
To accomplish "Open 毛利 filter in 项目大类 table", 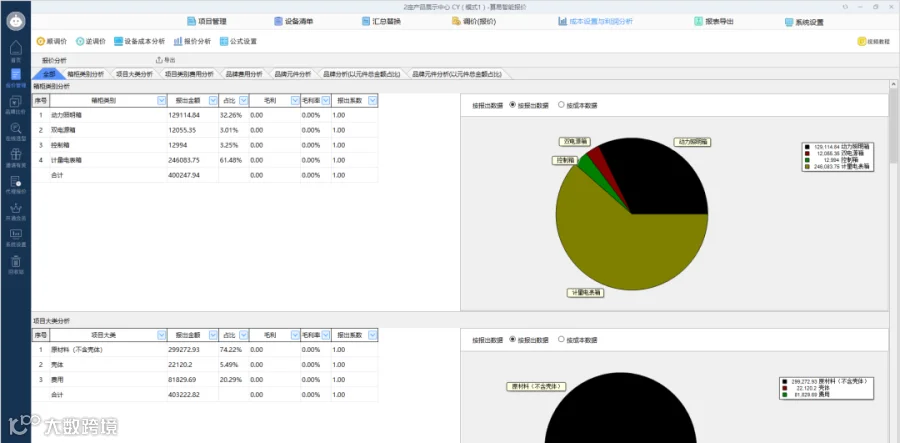I will pyautogui.click(x=294, y=335).
